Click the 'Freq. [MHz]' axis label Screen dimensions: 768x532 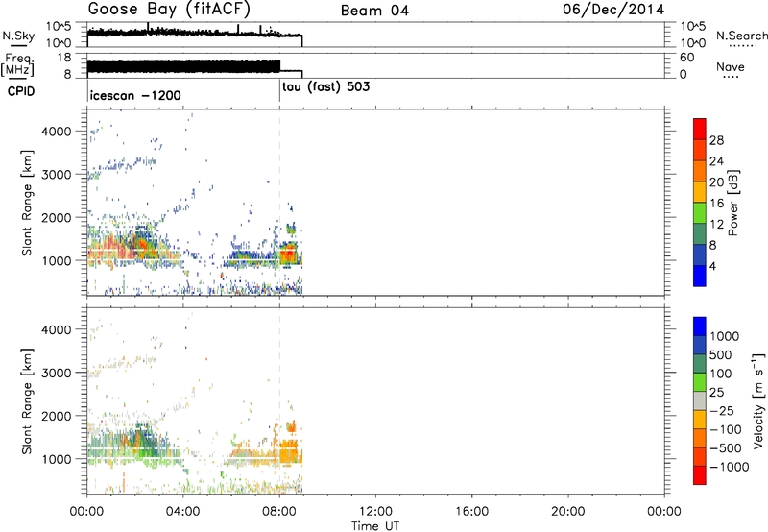point(18,64)
